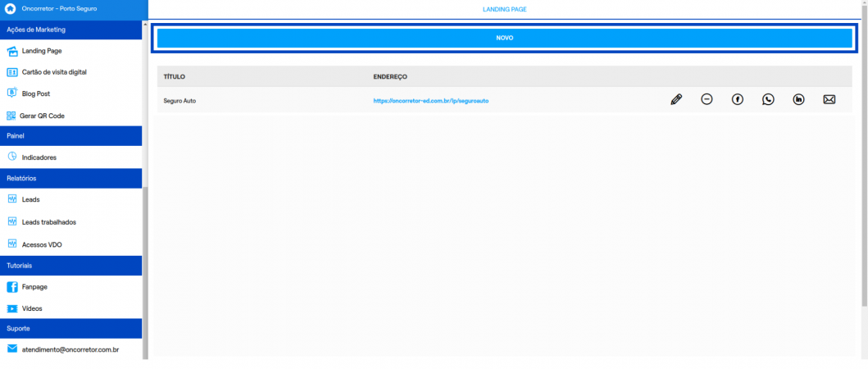Click the Painel section header
This screenshot has width=868, height=369.
[70, 136]
